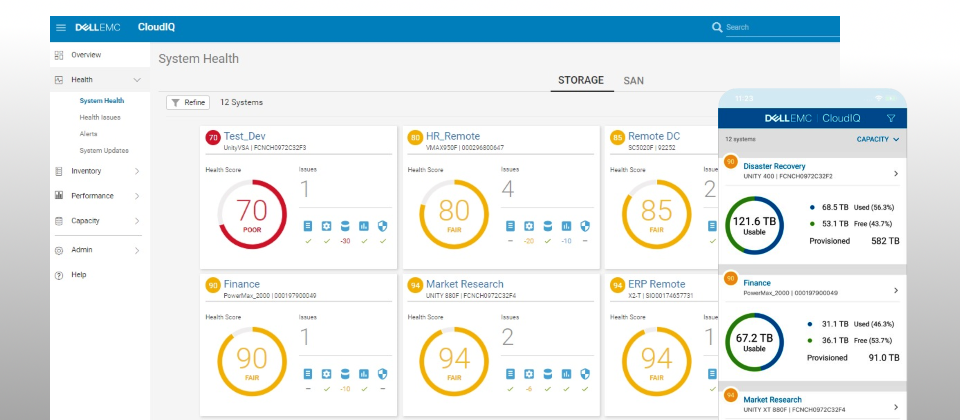Click the Components icon on the Test_Dev card
This screenshot has width=960, height=420.
[x=308, y=226]
